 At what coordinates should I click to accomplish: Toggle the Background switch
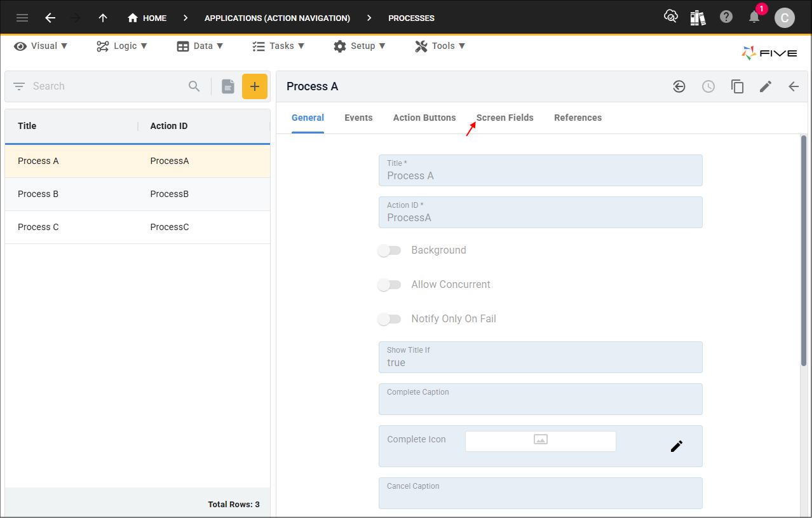coord(389,250)
